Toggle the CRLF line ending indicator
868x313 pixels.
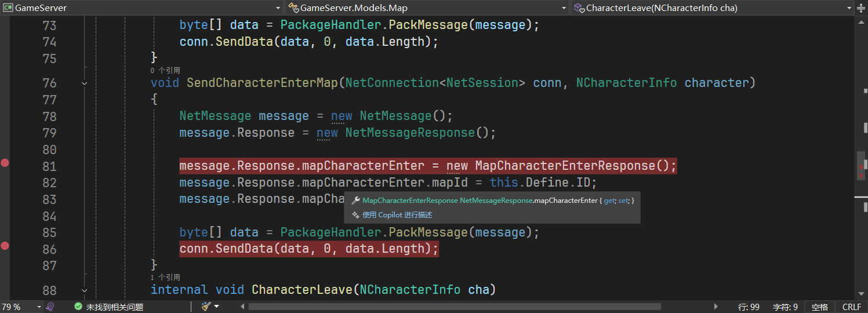[851, 307]
